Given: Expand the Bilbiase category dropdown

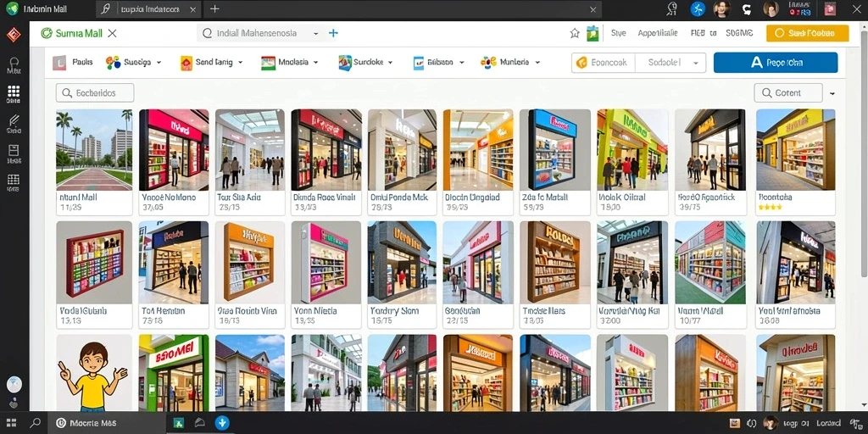Looking at the screenshot, I should [461, 63].
